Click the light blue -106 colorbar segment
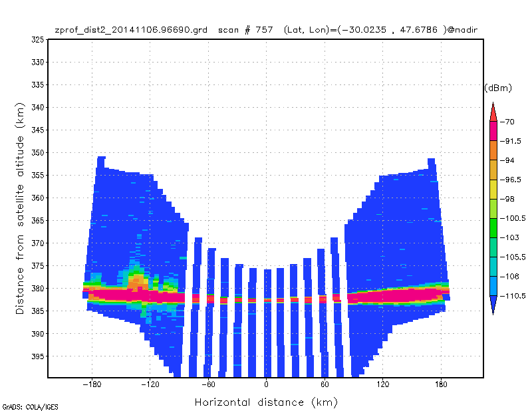532x411 pixels. [493, 286]
